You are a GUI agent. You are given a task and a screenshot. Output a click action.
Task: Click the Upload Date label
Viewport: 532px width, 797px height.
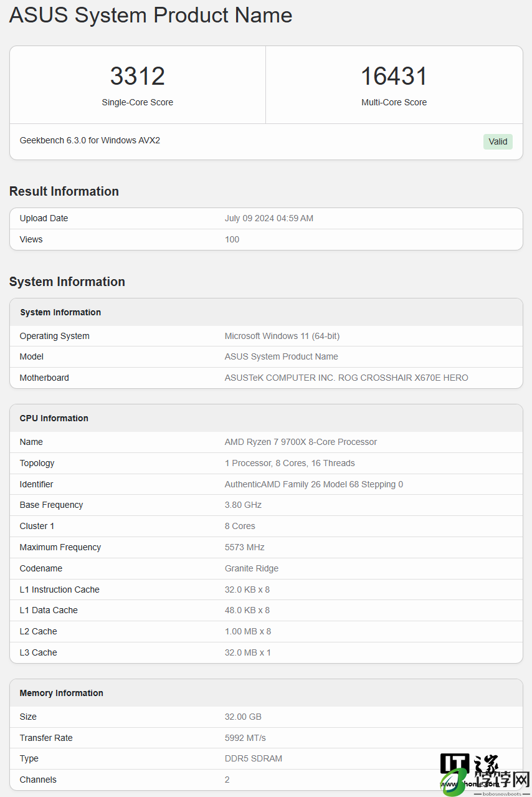44,218
